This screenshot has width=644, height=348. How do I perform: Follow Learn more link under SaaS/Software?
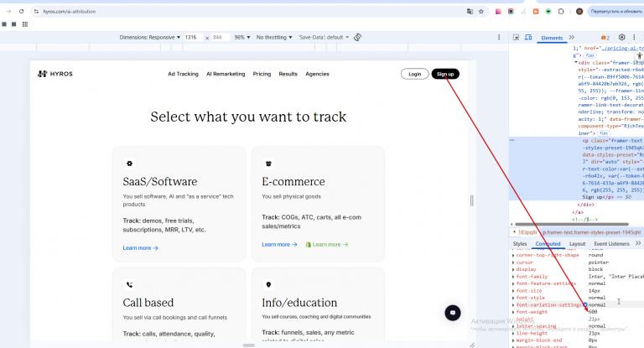coord(141,248)
